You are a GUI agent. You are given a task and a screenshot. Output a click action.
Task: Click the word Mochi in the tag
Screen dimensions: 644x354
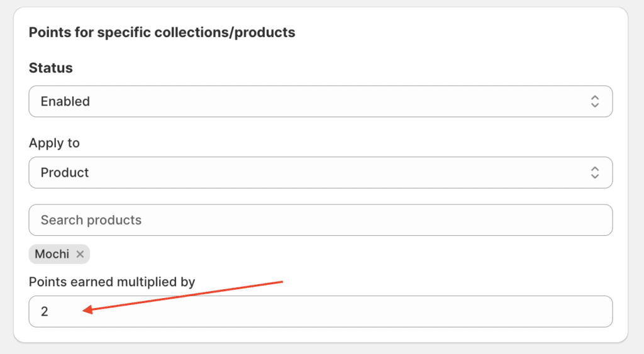coord(52,255)
